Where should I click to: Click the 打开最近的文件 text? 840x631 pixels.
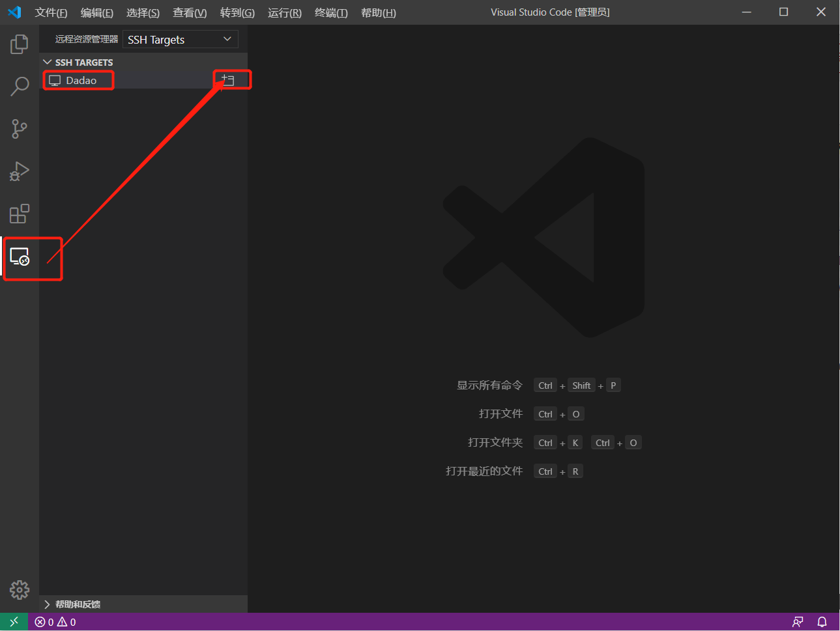point(484,471)
